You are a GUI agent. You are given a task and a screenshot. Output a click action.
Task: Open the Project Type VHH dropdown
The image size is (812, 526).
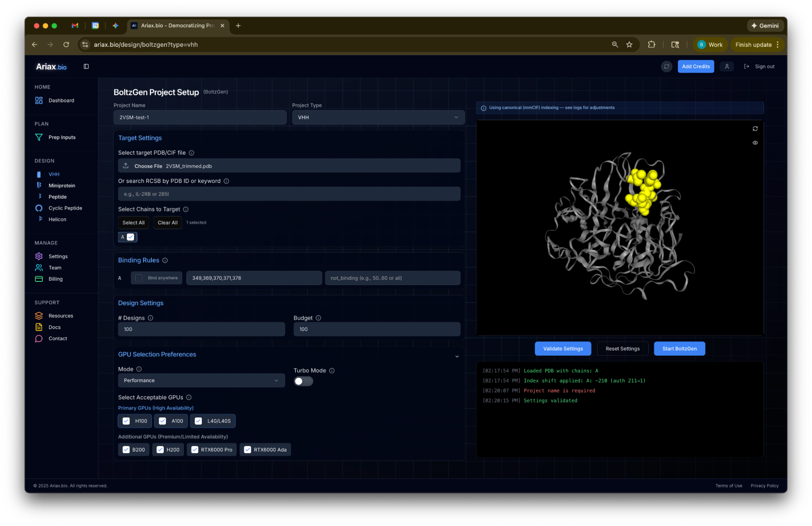click(x=378, y=117)
